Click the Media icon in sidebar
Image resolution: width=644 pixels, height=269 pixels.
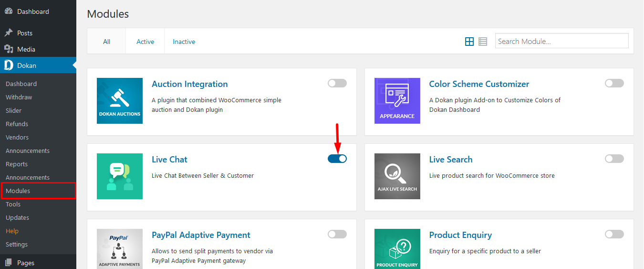(x=9, y=49)
